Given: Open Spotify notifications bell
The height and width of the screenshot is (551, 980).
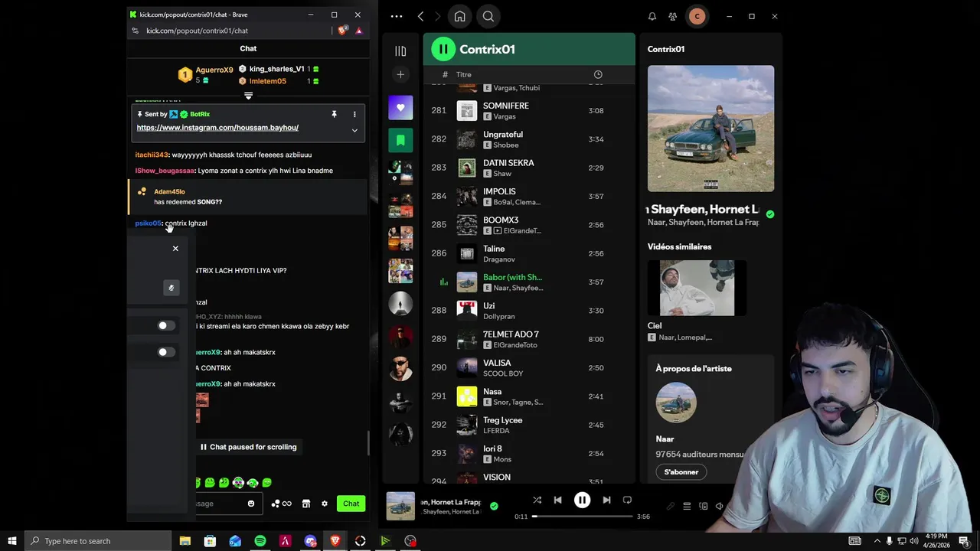Looking at the screenshot, I should (652, 16).
